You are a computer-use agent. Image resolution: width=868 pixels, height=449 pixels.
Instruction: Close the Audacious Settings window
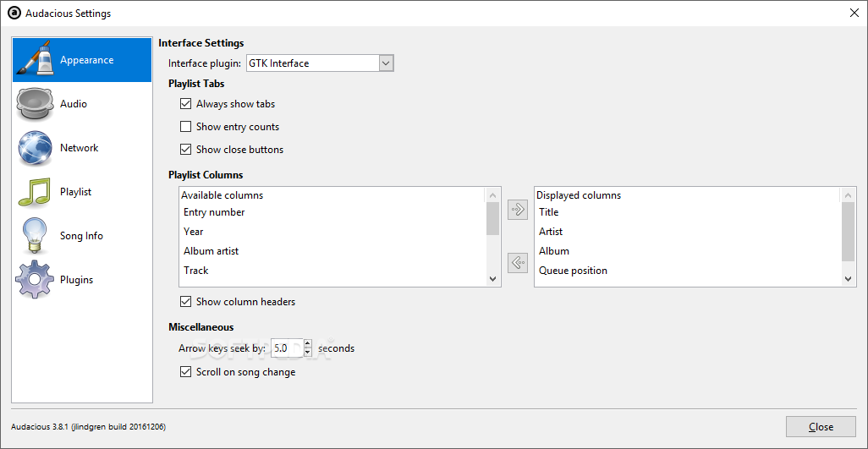click(854, 14)
